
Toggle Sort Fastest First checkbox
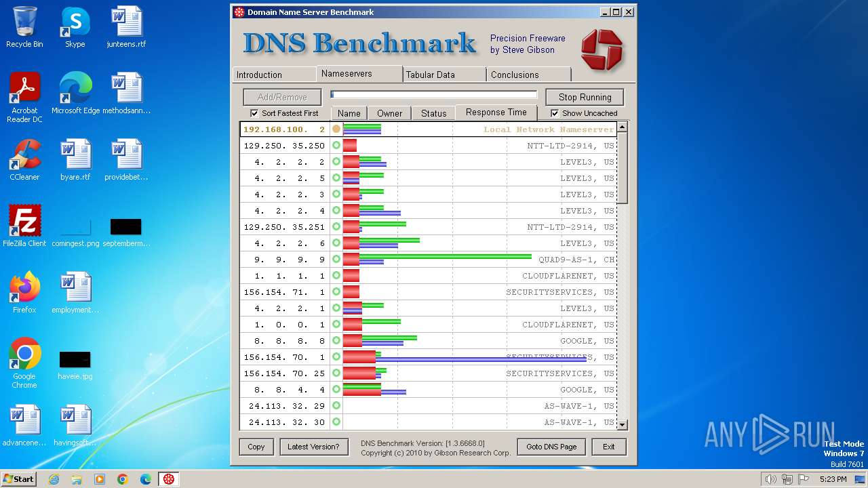click(254, 113)
